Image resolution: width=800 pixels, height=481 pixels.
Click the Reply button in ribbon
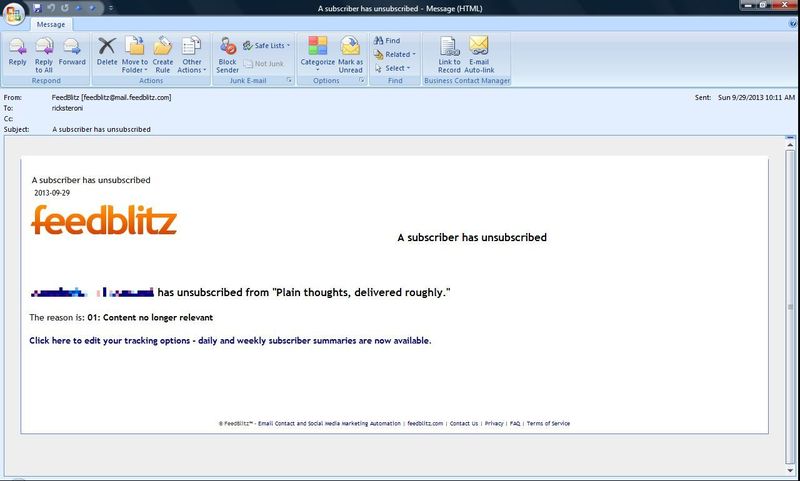pos(17,51)
